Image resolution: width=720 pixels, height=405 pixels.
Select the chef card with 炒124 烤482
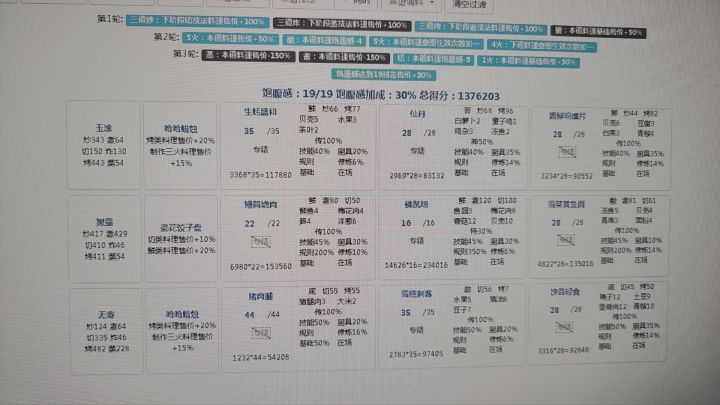[x=106, y=332]
